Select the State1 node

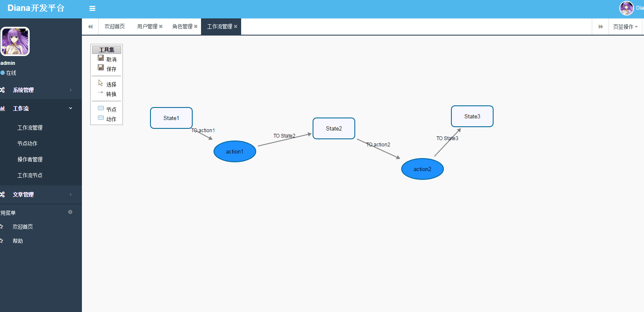click(x=171, y=118)
